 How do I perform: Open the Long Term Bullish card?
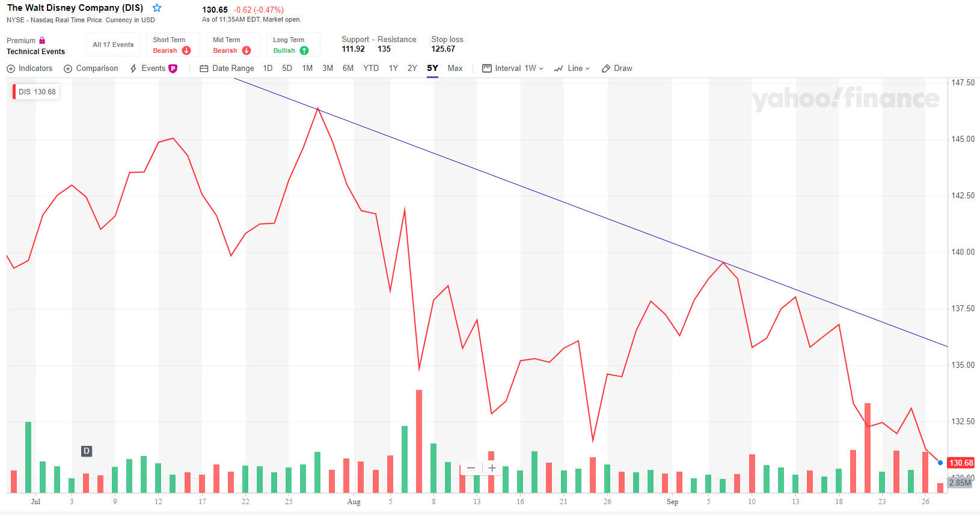293,45
